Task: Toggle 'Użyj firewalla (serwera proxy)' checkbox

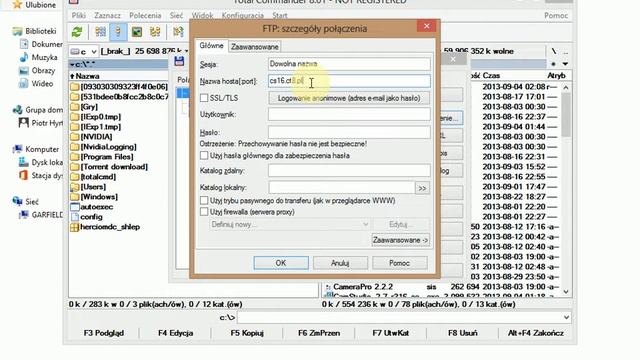Action: 204,212
